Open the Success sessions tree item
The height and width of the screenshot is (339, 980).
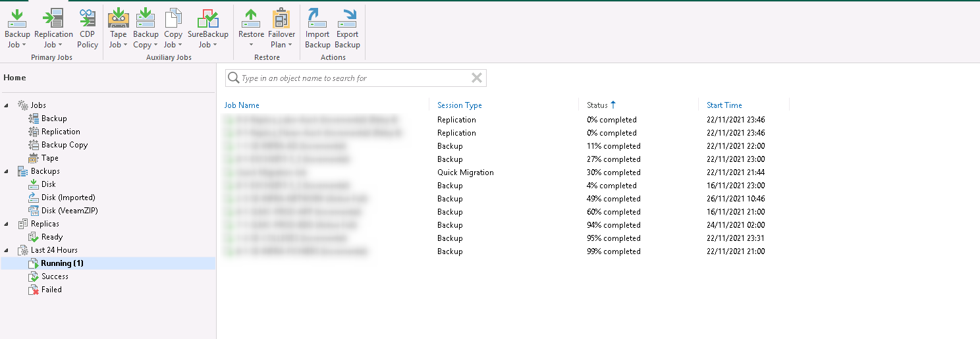55,276
